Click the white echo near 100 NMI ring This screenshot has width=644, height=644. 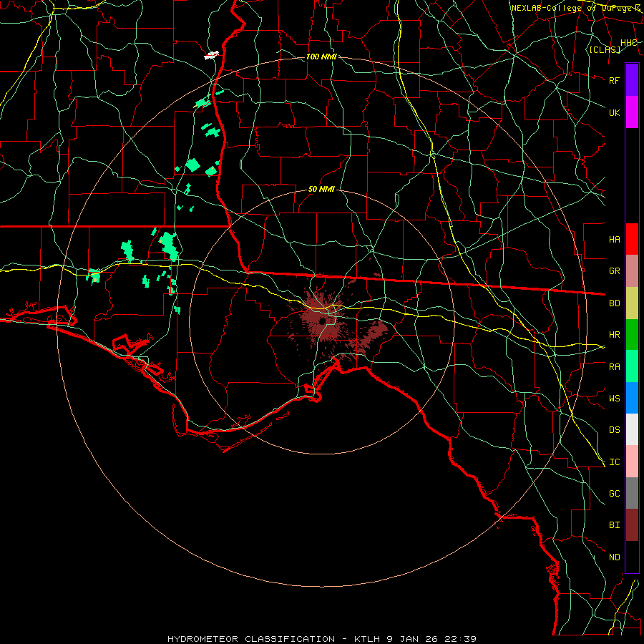[212, 55]
